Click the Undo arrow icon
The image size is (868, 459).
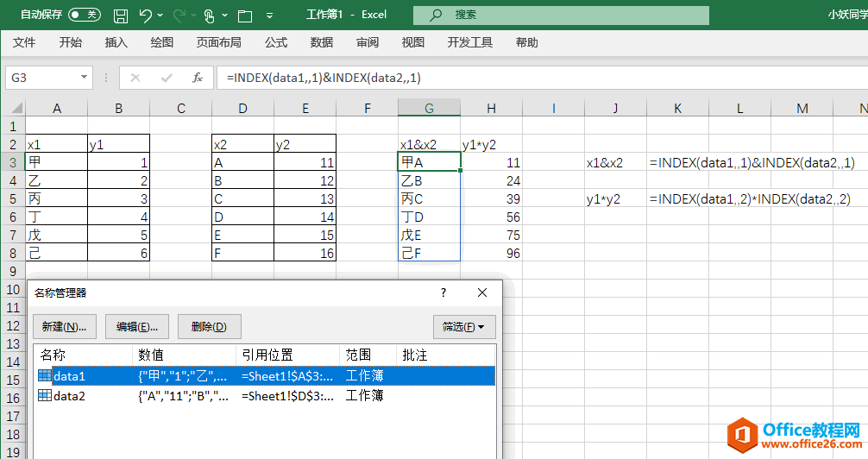[146, 15]
